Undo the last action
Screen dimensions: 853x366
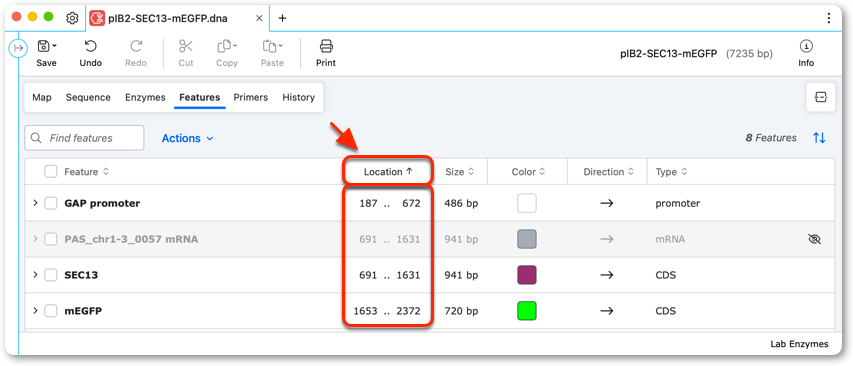tap(91, 47)
